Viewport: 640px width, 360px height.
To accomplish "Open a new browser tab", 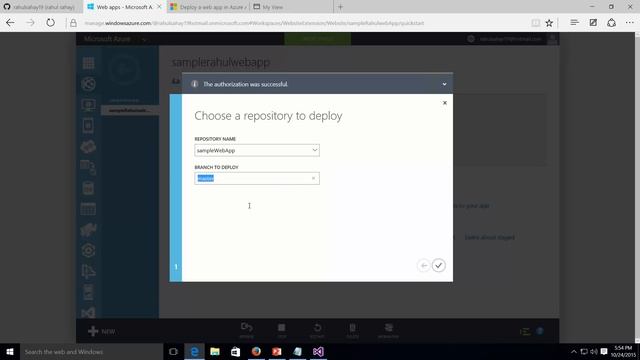I will (x=340, y=7).
